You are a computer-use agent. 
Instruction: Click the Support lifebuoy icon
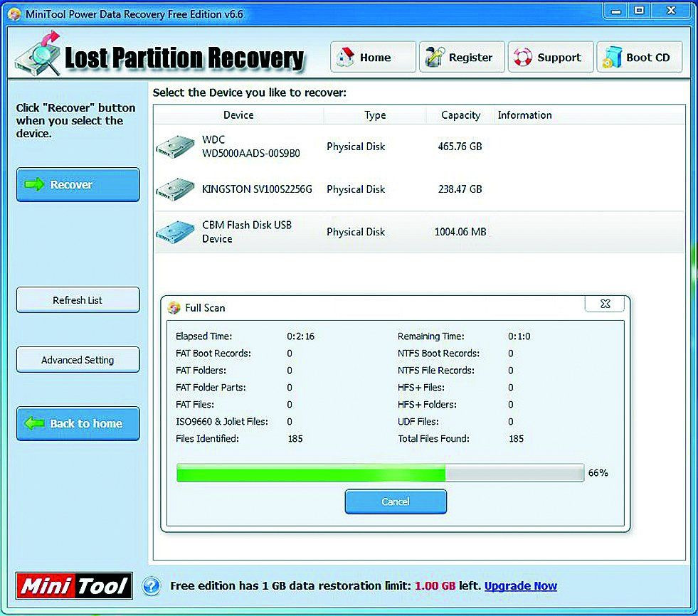(x=522, y=57)
